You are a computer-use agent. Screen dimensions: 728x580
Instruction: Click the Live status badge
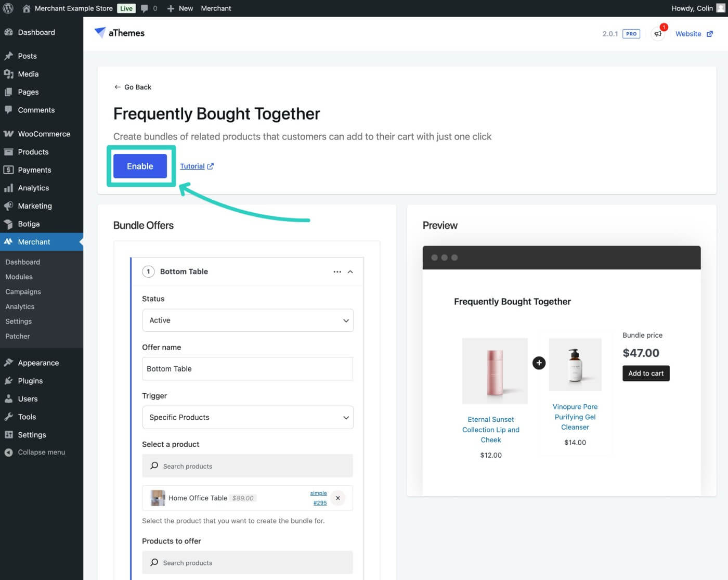tap(126, 8)
